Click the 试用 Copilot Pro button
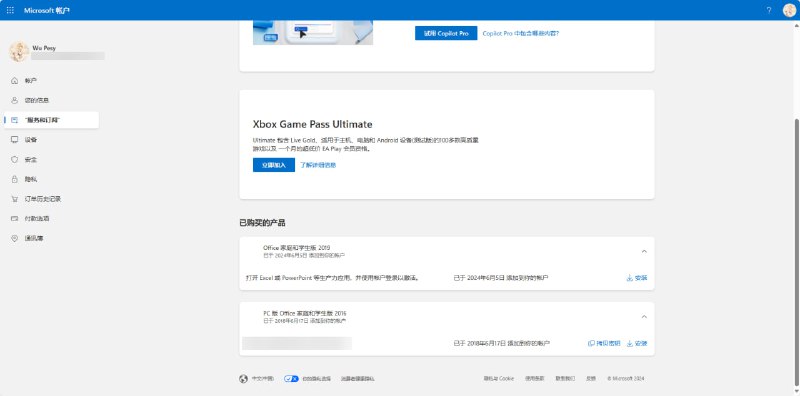This screenshot has width=800, height=396. click(446, 33)
